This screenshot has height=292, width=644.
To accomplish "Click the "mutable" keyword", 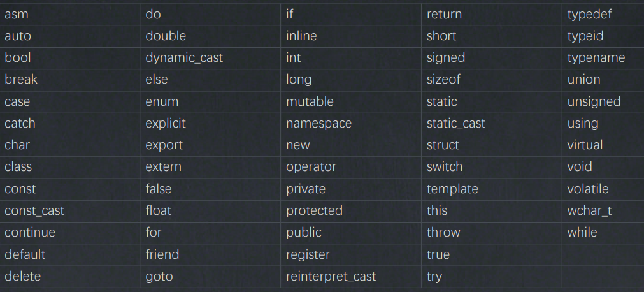I will [x=310, y=101].
